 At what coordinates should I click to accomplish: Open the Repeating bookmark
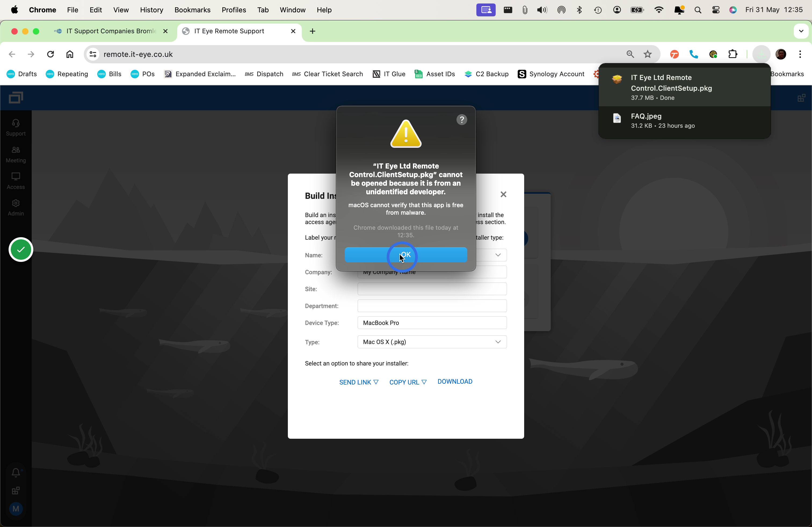67,74
